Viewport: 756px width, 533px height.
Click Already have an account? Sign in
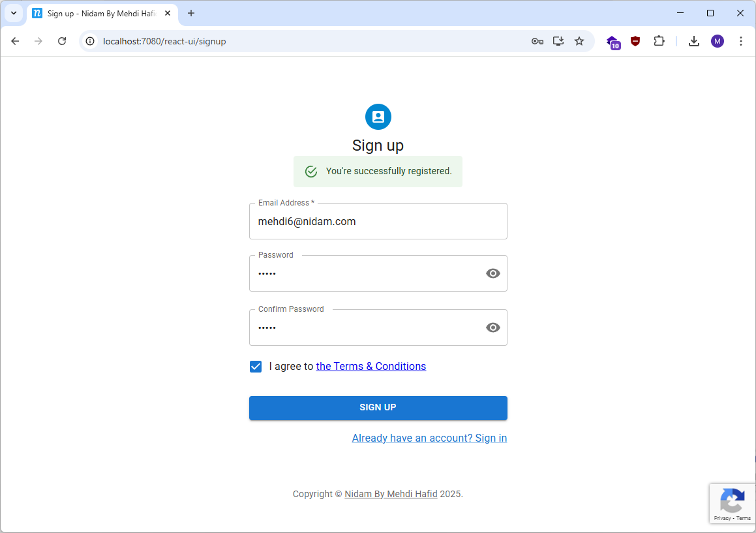point(429,438)
